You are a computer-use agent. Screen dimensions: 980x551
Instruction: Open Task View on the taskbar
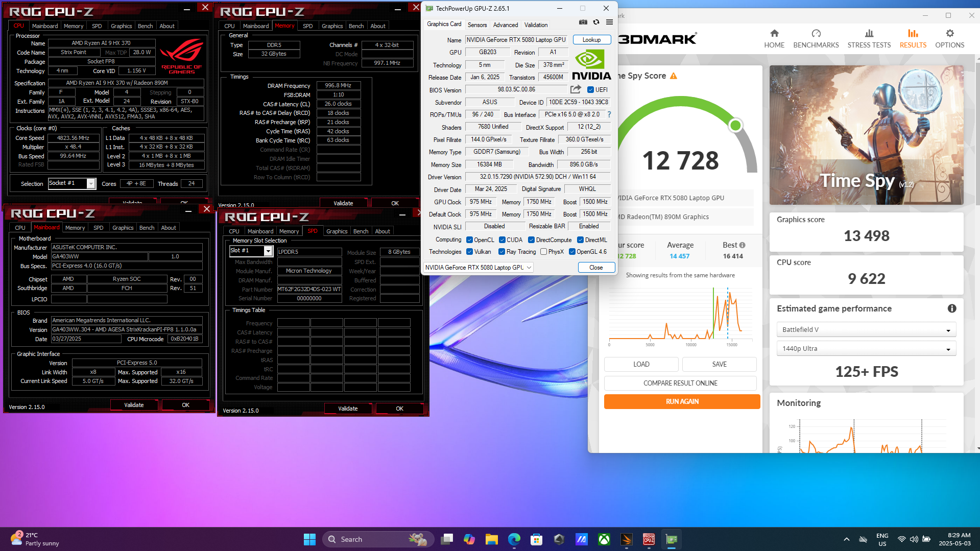point(447,539)
